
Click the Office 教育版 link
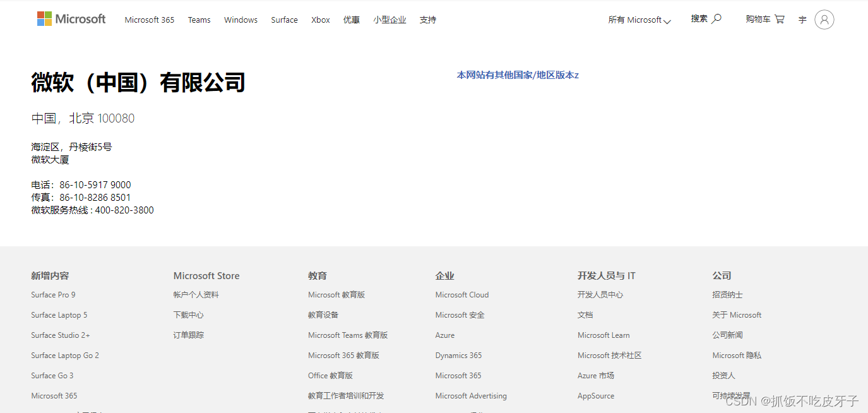coord(330,376)
